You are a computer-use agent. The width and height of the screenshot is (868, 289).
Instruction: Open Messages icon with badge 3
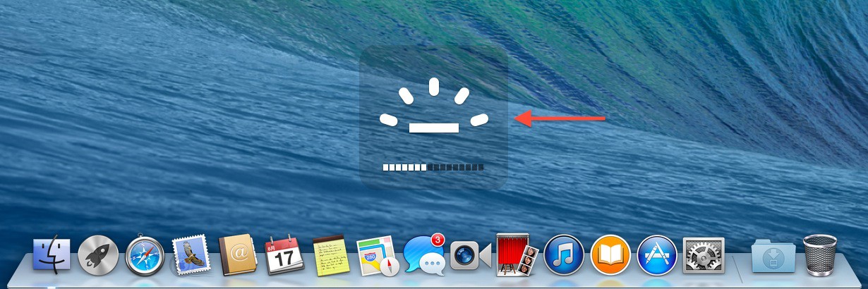click(x=425, y=254)
